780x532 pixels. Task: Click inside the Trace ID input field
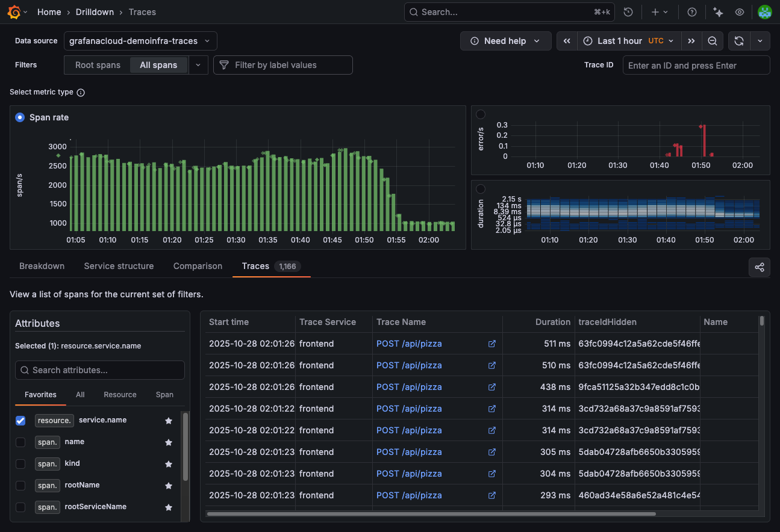pos(696,64)
